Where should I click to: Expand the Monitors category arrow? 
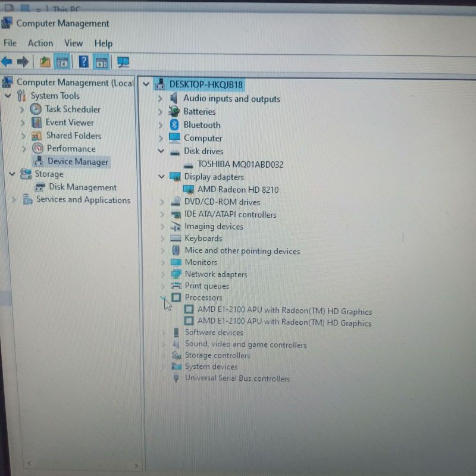point(162,262)
